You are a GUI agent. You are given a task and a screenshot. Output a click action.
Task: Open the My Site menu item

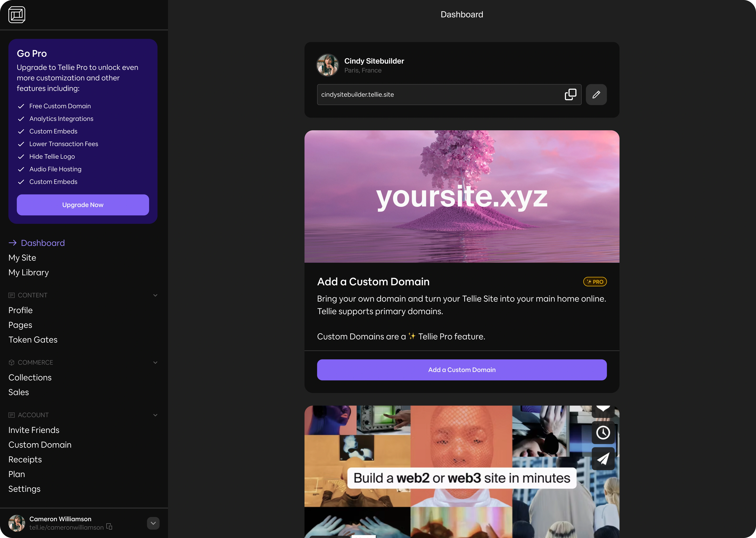click(22, 258)
